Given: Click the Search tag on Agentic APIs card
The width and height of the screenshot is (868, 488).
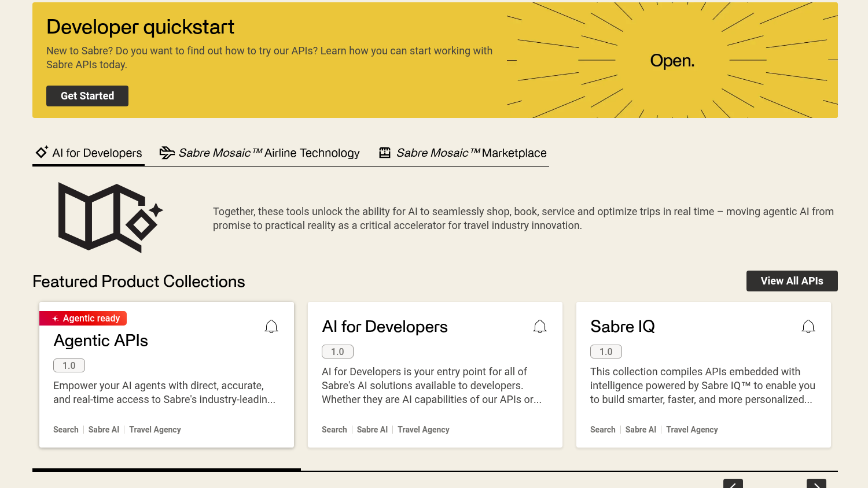Looking at the screenshot, I should click(x=66, y=430).
